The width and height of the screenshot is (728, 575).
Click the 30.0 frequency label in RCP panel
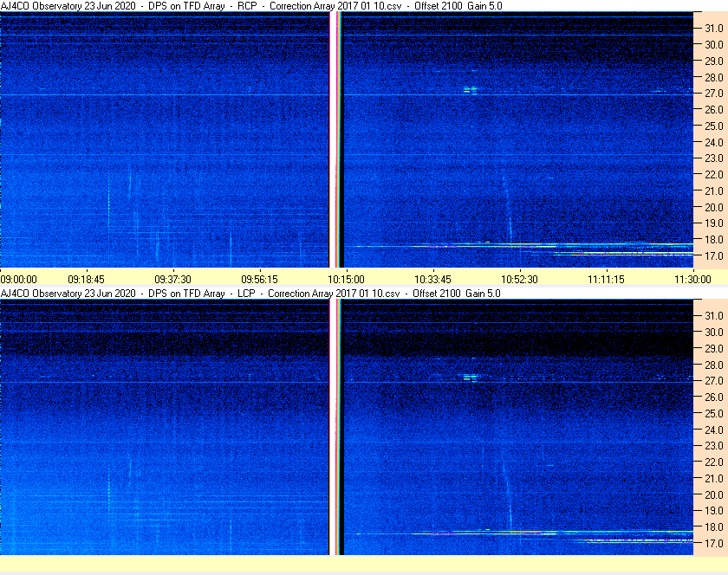[x=714, y=44]
